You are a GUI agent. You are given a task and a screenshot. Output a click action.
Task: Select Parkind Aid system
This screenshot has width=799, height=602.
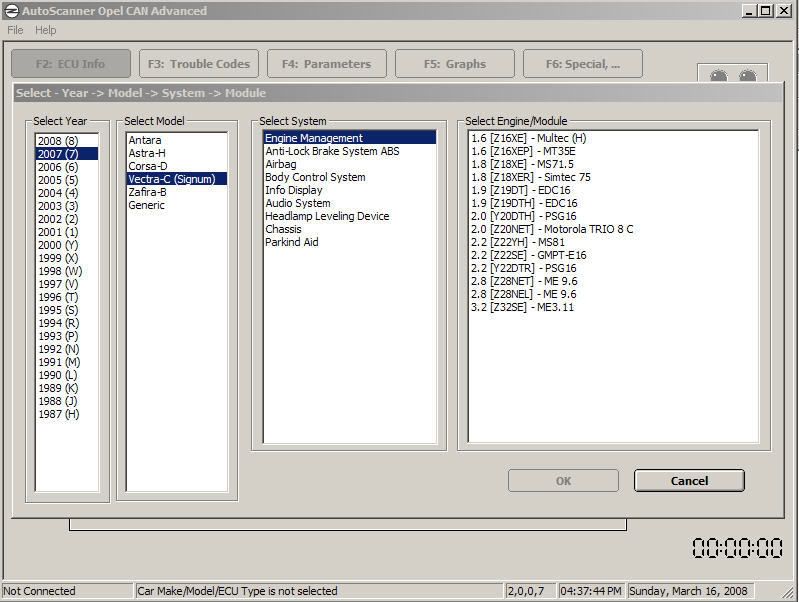click(350, 242)
